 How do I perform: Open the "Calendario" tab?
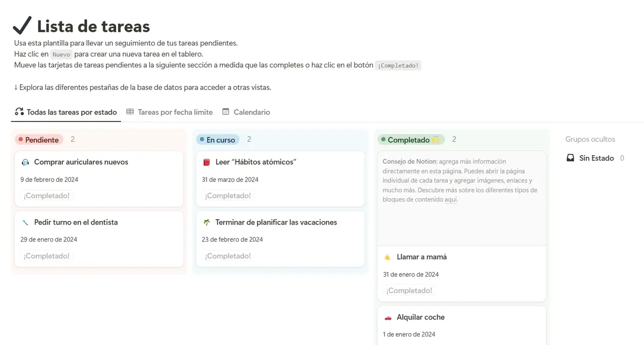(251, 112)
